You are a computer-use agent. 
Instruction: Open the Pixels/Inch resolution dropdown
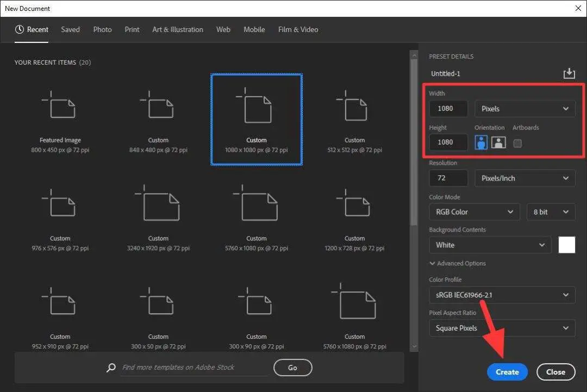[524, 178]
